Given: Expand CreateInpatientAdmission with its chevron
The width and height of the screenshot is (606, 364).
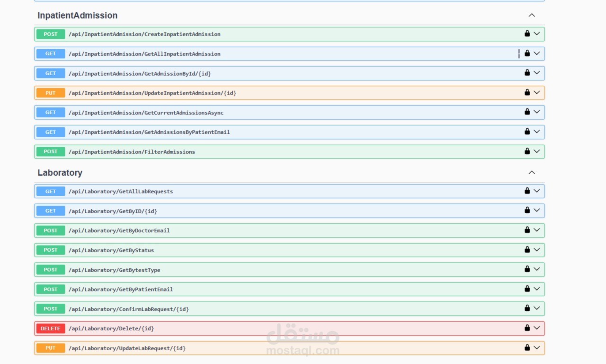Looking at the screenshot, I should point(537,34).
